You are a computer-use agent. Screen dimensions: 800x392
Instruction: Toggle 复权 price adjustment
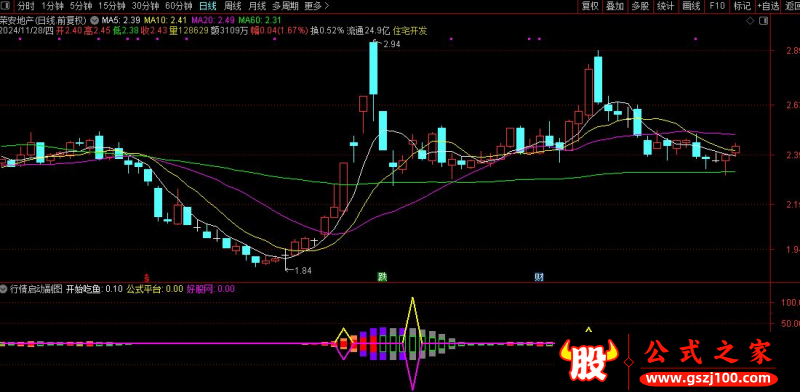coord(589,6)
